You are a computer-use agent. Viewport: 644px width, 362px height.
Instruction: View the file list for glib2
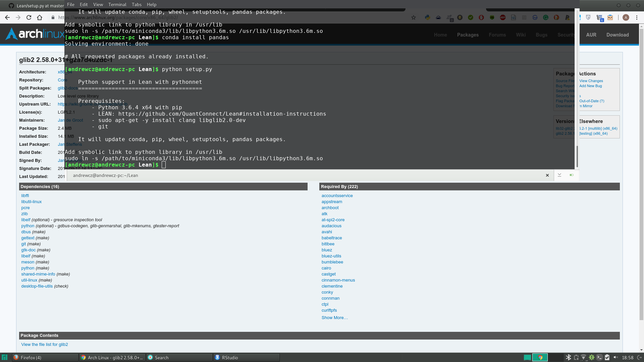pyautogui.click(x=45, y=345)
